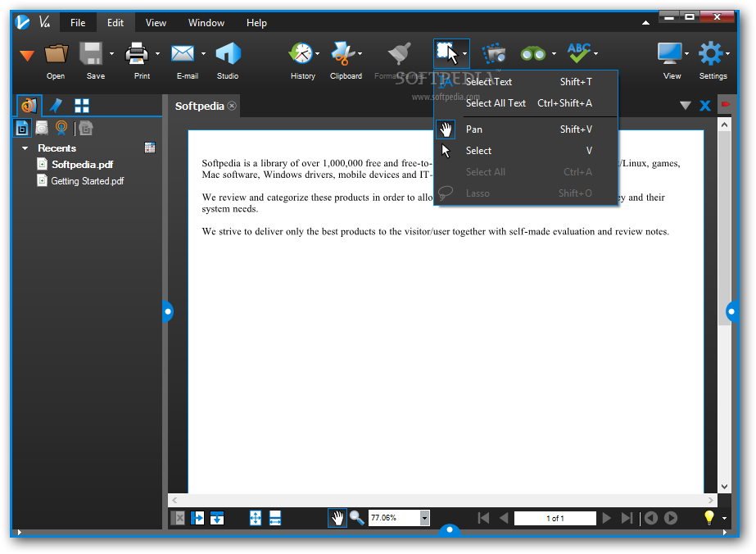Switch to the grid tiles sidebar tab
The image size is (756, 554).
click(81, 106)
